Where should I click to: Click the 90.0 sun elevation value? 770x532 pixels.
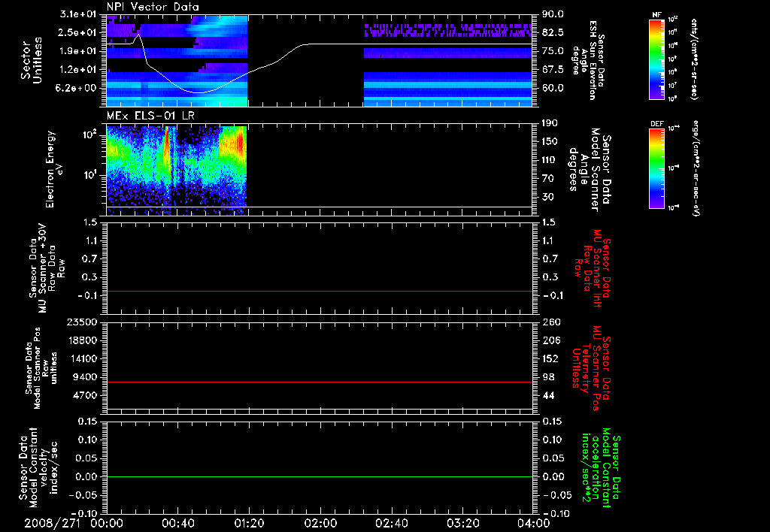coord(553,14)
